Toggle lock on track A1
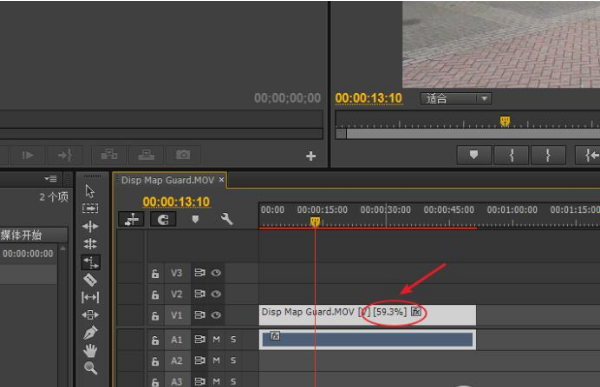Viewport: 600px width, 387px height. [x=155, y=340]
